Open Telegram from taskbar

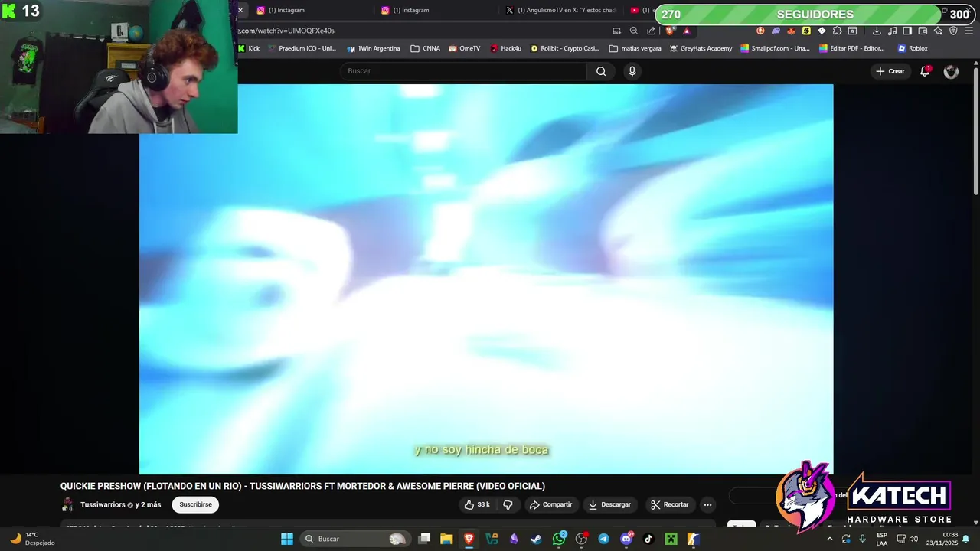(x=603, y=539)
